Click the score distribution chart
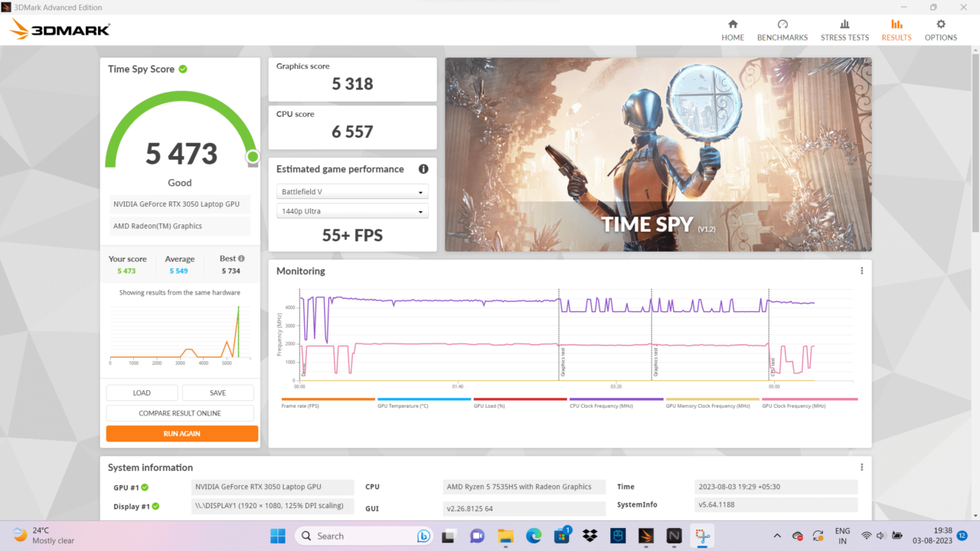This screenshot has width=980, height=551. coord(181,334)
